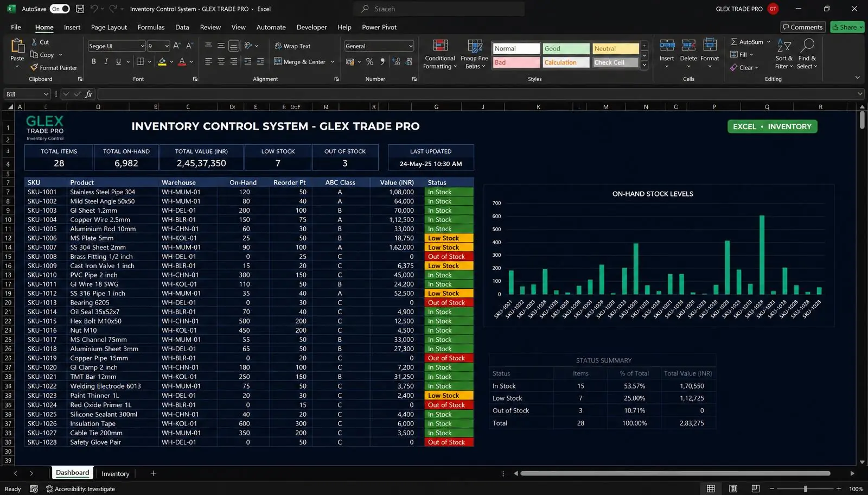Apply the Bad cell style
The image size is (868, 495).
(x=516, y=62)
